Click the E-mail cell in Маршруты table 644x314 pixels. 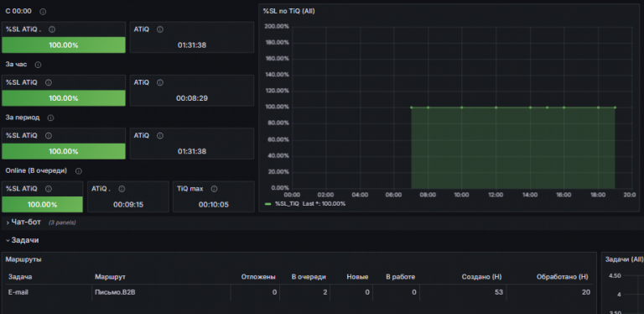tap(18, 293)
